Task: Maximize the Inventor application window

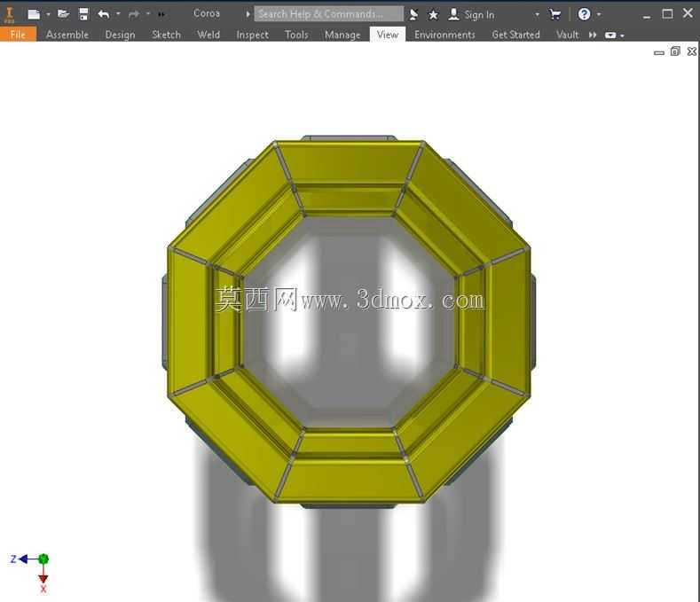Action: (x=667, y=14)
